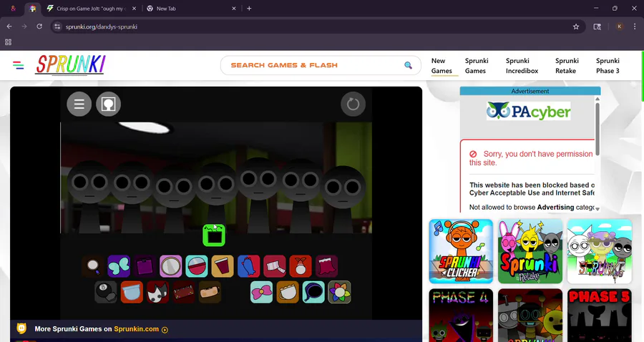
Task: Choose the purple sticky note icon
Action: [x=145, y=266]
